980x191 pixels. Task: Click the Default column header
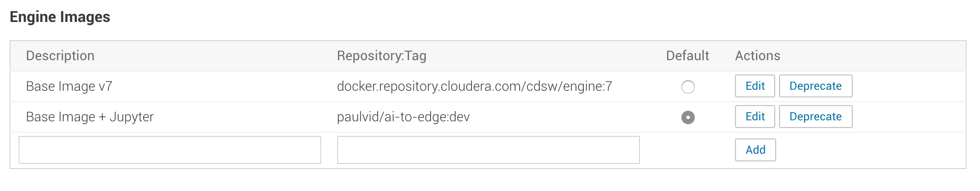click(687, 56)
